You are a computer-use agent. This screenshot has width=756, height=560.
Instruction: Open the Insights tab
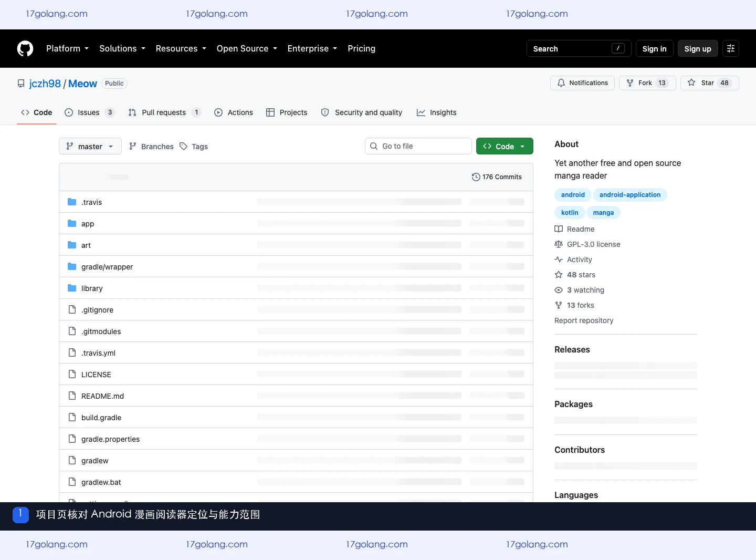[437, 112]
